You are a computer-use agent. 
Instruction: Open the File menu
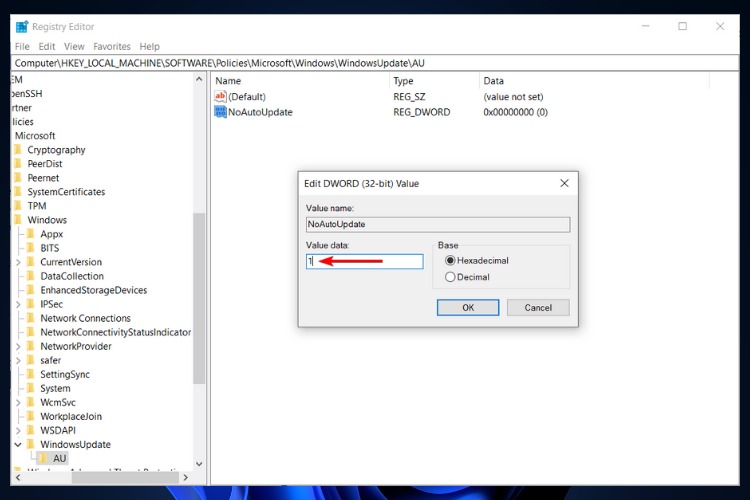point(22,46)
